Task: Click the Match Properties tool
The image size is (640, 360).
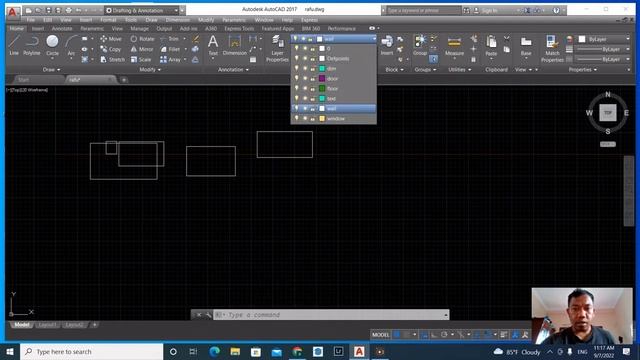Action: (x=552, y=48)
